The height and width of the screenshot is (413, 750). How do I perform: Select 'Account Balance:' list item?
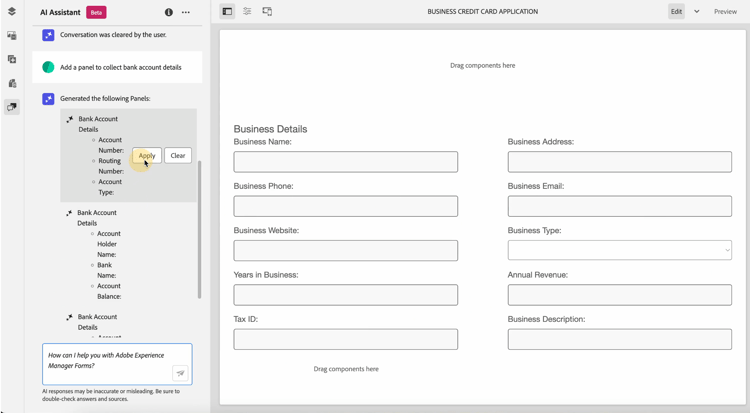click(109, 291)
